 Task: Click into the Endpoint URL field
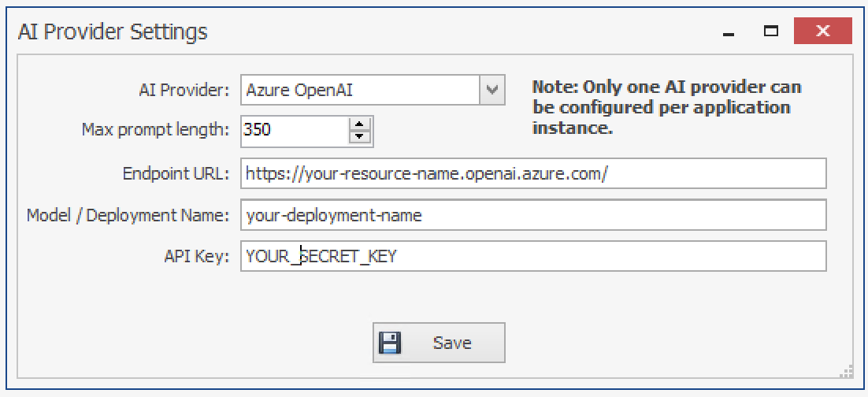(533, 173)
